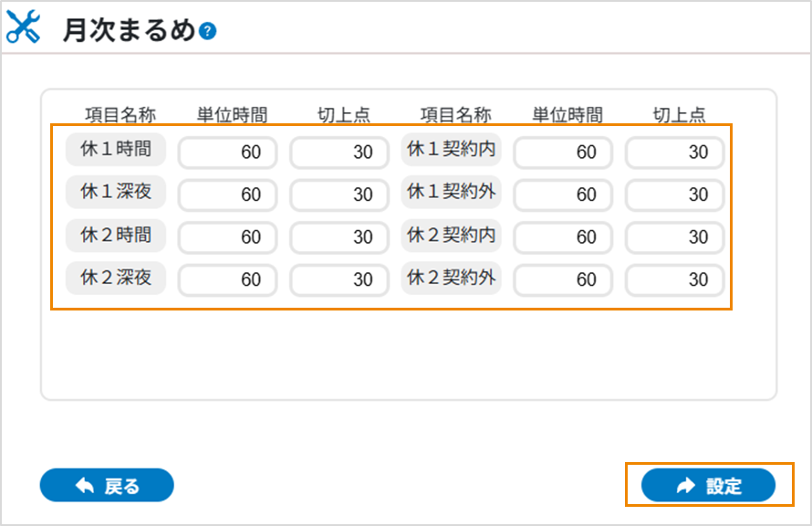Select the 単位時間 field for 休１時間
Screen dimensions: 812x526
pyautogui.click(x=226, y=153)
